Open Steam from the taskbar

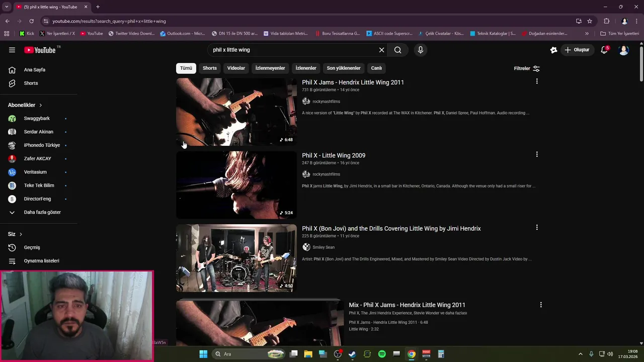click(x=352, y=354)
